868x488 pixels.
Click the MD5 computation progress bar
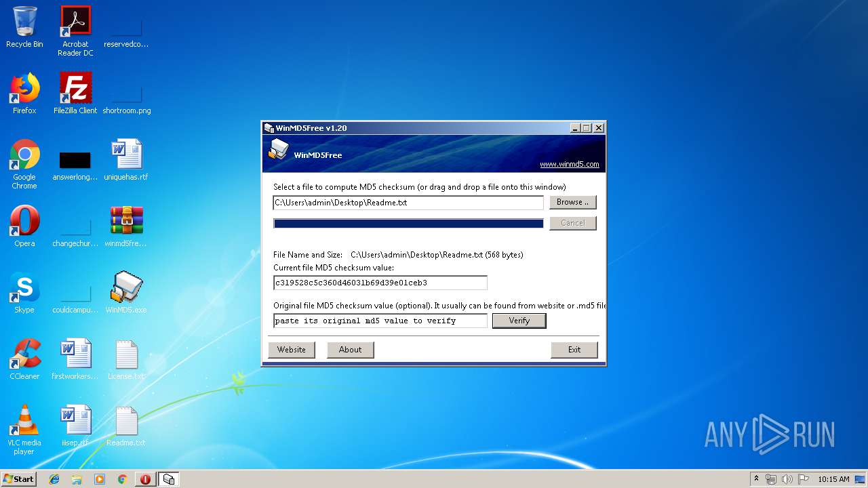tap(408, 223)
